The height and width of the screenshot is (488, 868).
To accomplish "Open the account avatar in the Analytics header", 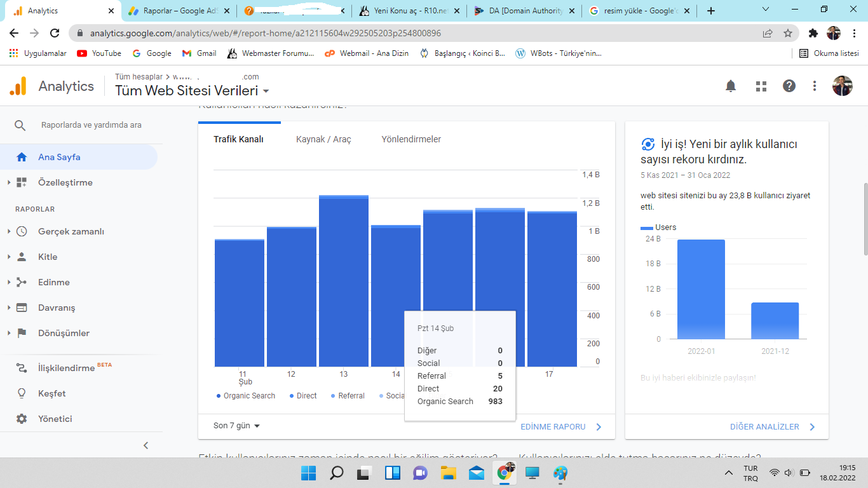I will (x=843, y=86).
